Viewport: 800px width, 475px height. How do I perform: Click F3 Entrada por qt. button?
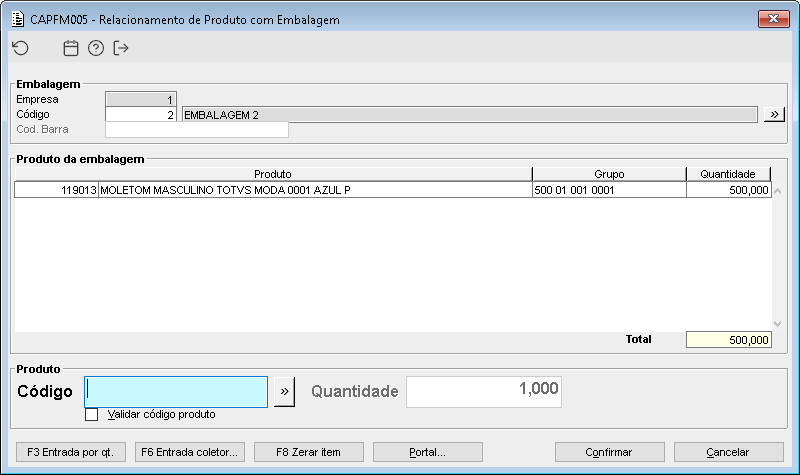coord(71,452)
